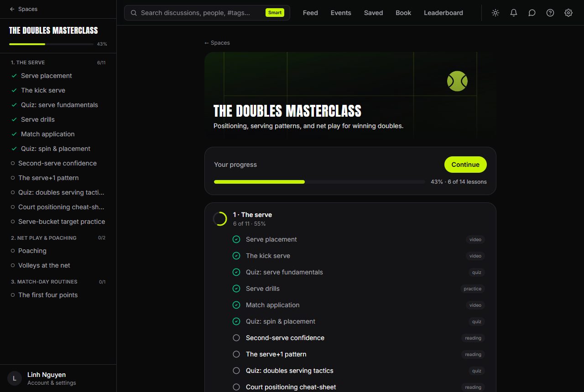Click video tag on Serve placement row
The width and height of the screenshot is (584, 392).
pyautogui.click(x=475, y=239)
